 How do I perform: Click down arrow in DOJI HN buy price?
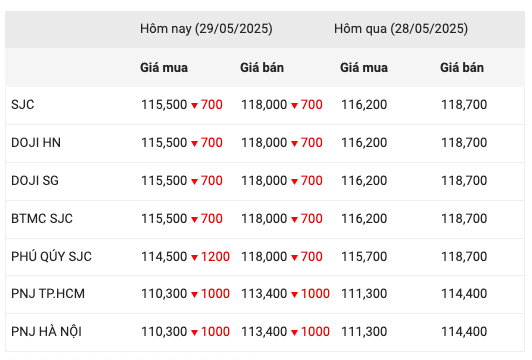click(194, 144)
